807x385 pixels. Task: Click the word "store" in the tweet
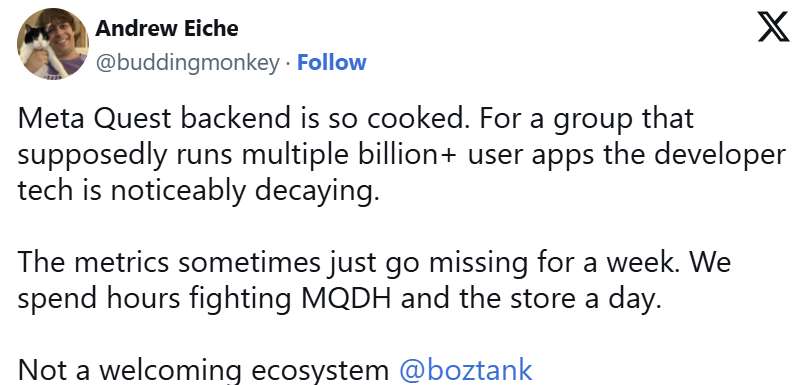(538, 299)
